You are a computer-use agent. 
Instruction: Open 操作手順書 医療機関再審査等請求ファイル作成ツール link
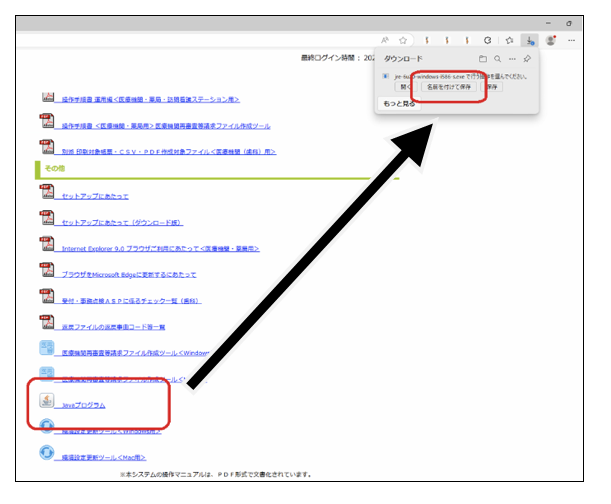coord(166,126)
